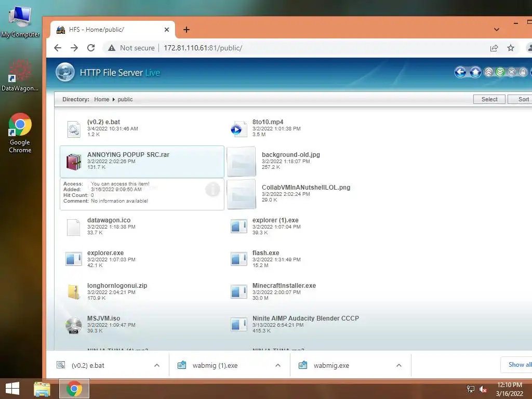Screen dimensions: 532x399
Task: Click the green double-chevron download icon
Action: (x=500, y=72)
